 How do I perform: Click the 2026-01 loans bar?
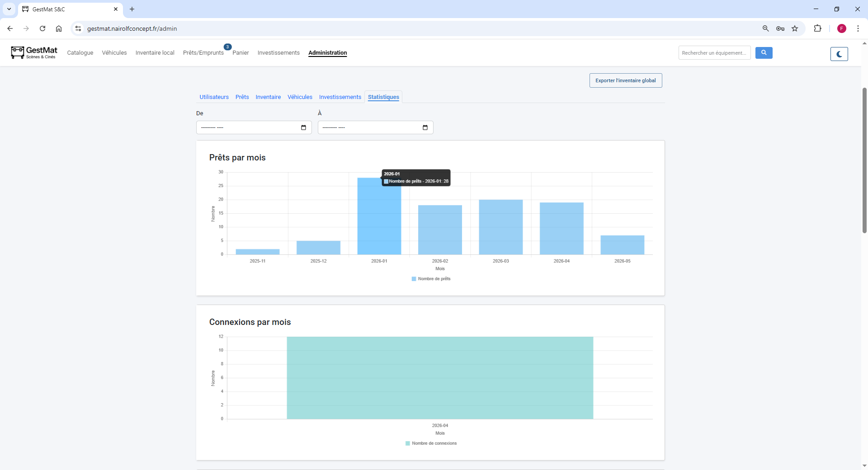pyautogui.click(x=379, y=216)
